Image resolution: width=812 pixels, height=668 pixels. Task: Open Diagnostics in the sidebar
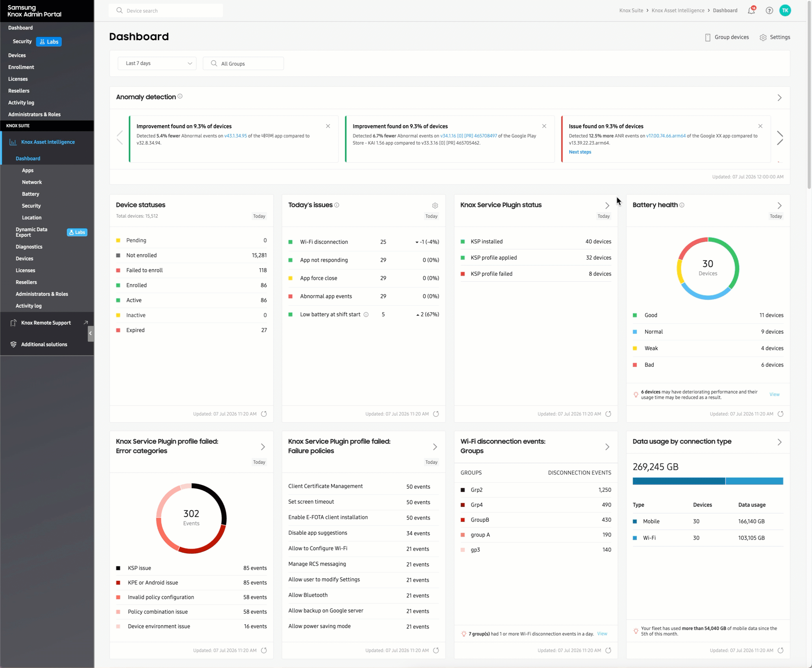coord(29,247)
